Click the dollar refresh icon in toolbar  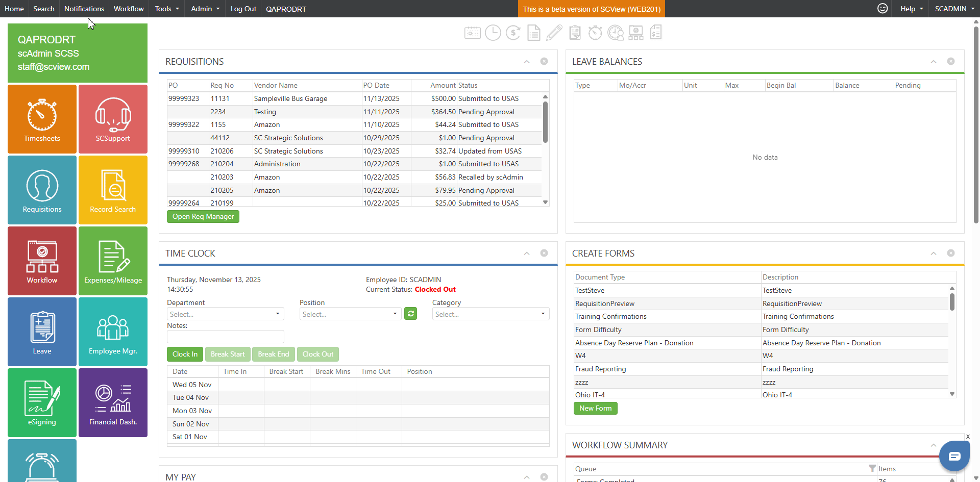(513, 33)
